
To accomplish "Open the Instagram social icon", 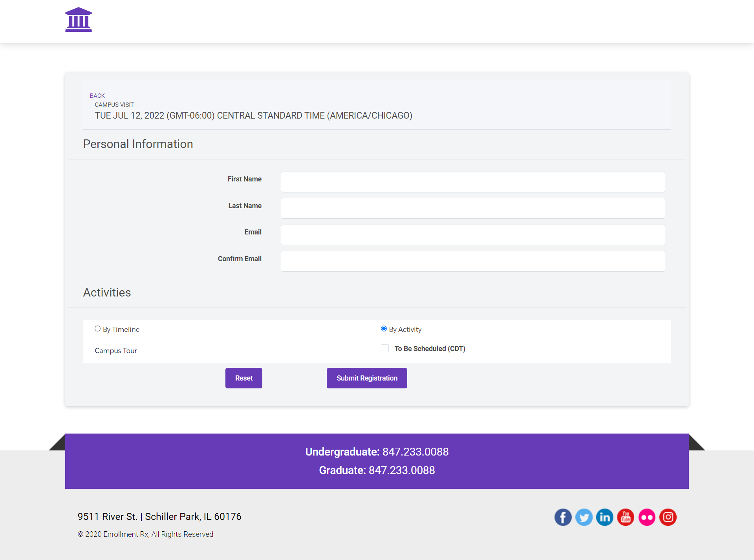I will 668,517.
